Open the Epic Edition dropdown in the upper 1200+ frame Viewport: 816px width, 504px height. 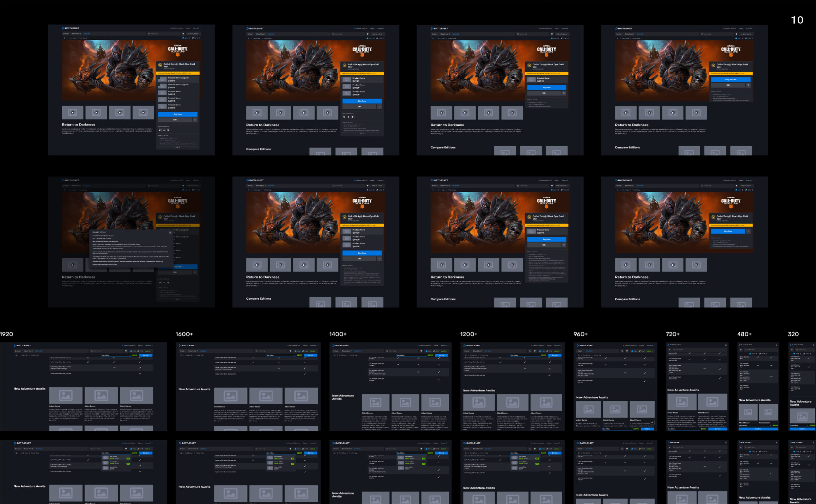(525, 355)
